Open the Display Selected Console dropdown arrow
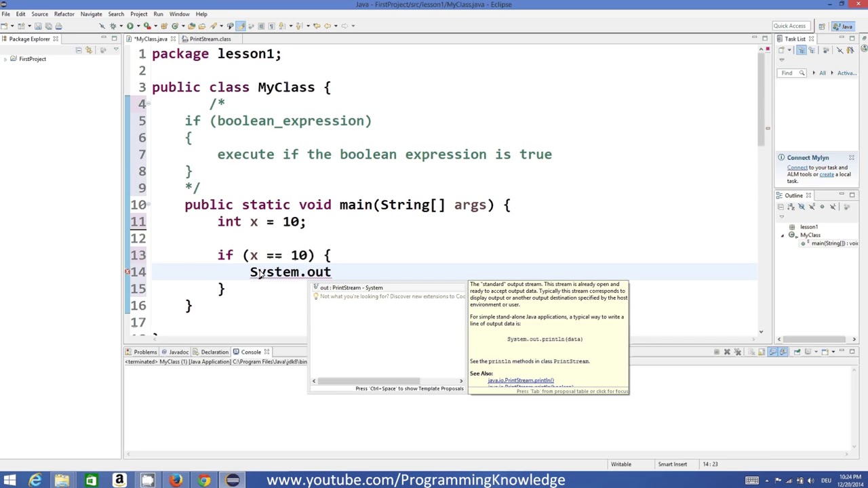Viewport: 868px width, 488px height. (x=816, y=352)
